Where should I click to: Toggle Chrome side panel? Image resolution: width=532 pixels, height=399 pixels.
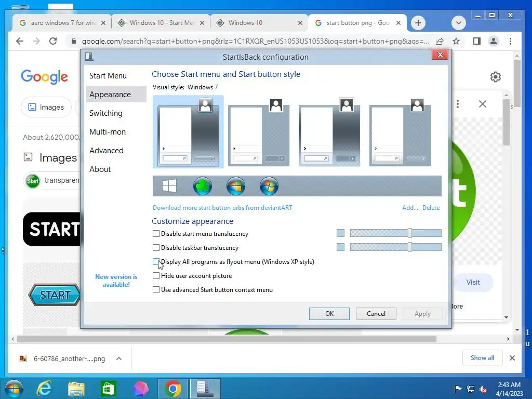pos(477,41)
